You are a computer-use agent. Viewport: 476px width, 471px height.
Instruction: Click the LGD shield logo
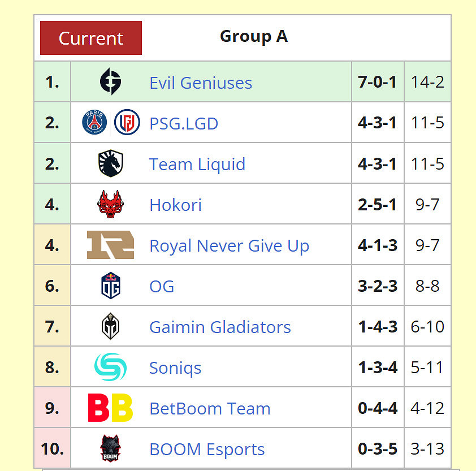pyautogui.click(x=127, y=123)
